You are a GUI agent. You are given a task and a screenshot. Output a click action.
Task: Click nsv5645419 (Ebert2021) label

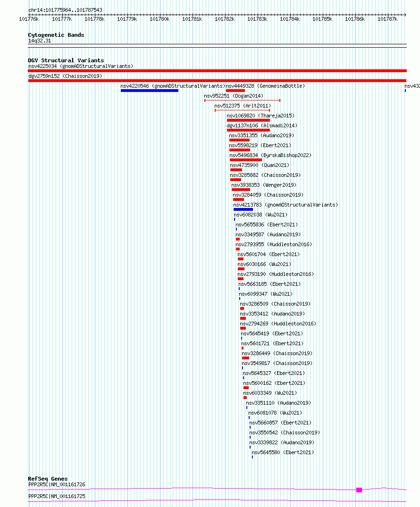point(272,334)
